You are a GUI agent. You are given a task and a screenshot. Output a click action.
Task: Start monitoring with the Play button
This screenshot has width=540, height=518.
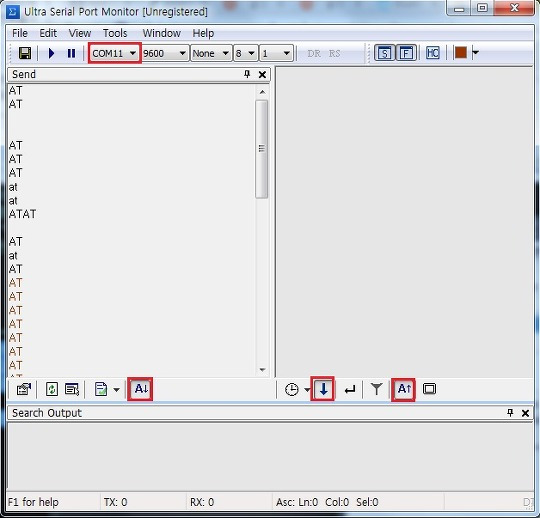click(x=51, y=53)
